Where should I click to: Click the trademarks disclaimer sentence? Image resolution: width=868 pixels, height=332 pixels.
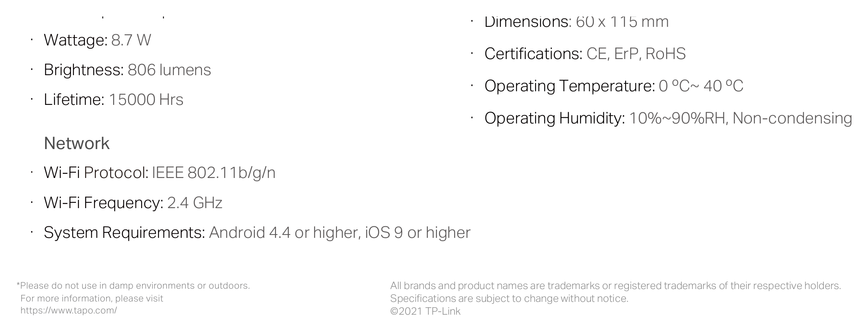pos(615,286)
